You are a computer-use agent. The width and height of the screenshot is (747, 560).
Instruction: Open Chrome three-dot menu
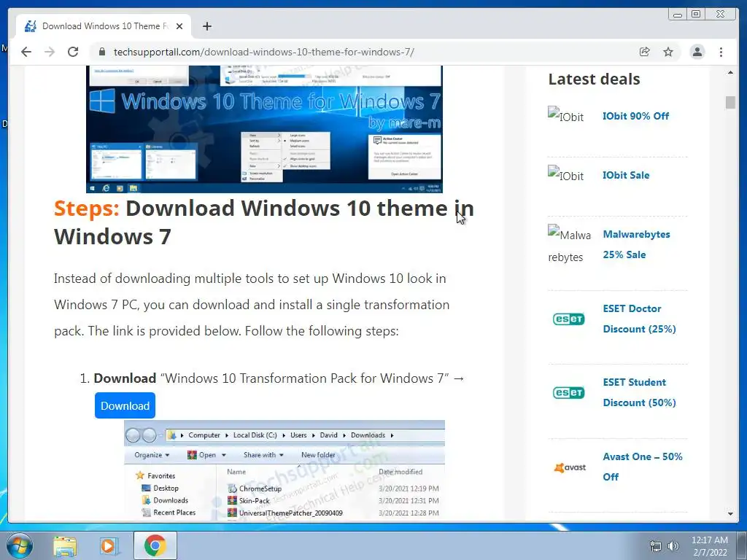[x=721, y=52]
